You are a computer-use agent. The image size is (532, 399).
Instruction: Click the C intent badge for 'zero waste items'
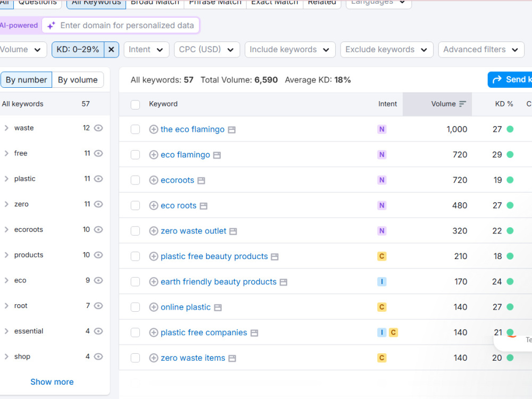381,358
